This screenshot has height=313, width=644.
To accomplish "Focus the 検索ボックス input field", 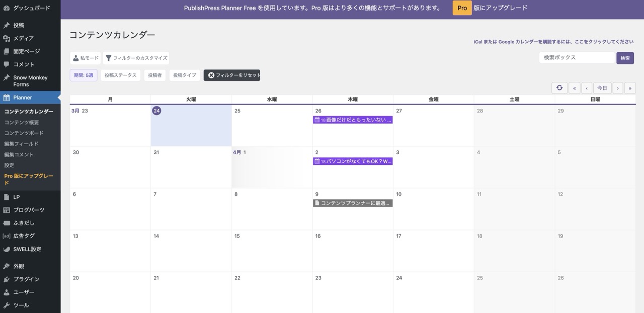I will tap(577, 58).
